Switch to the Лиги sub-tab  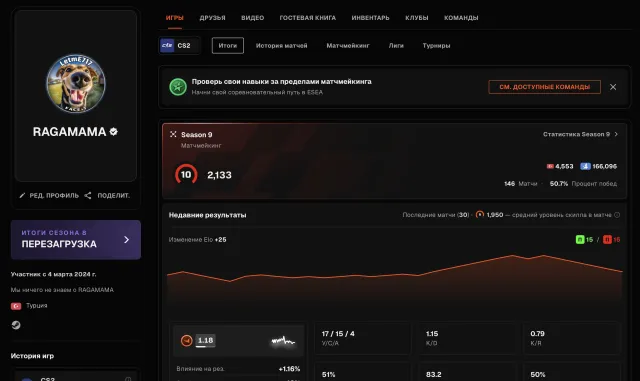396,46
